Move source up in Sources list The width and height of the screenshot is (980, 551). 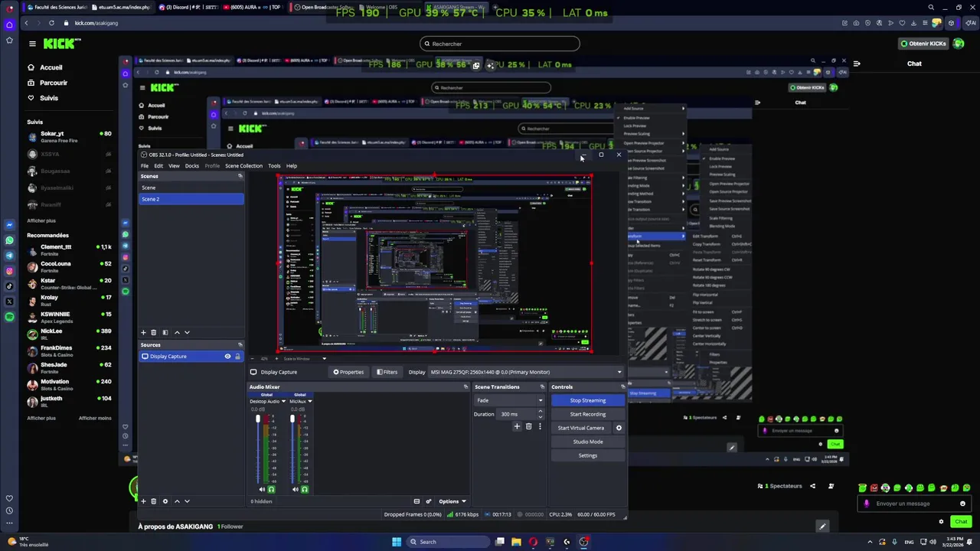(x=177, y=501)
